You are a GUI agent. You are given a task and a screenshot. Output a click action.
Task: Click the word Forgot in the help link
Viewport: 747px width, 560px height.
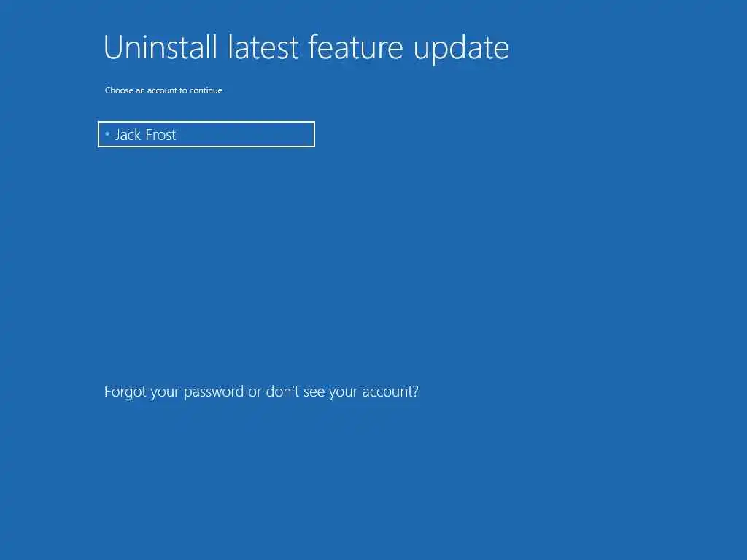click(125, 392)
